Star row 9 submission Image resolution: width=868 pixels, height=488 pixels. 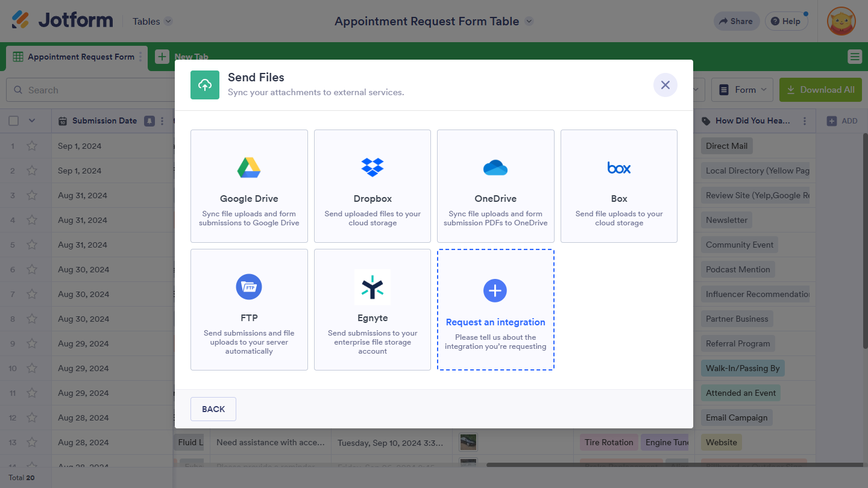tap(32, 343)
